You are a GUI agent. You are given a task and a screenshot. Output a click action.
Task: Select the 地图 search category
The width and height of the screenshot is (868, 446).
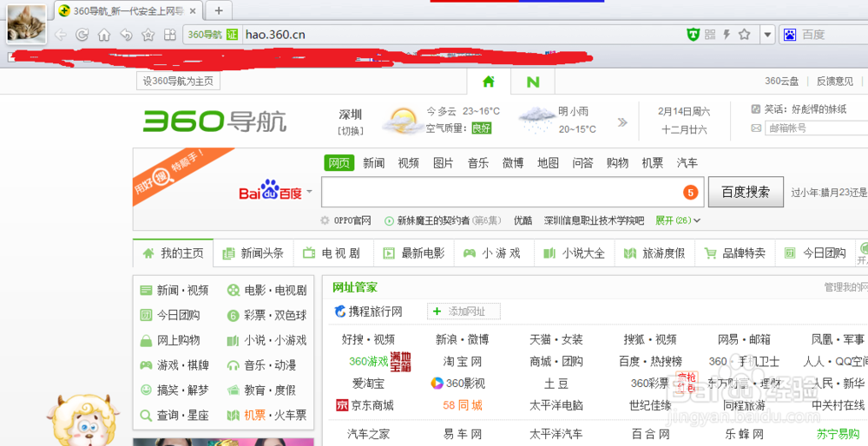tap(548, 162)
